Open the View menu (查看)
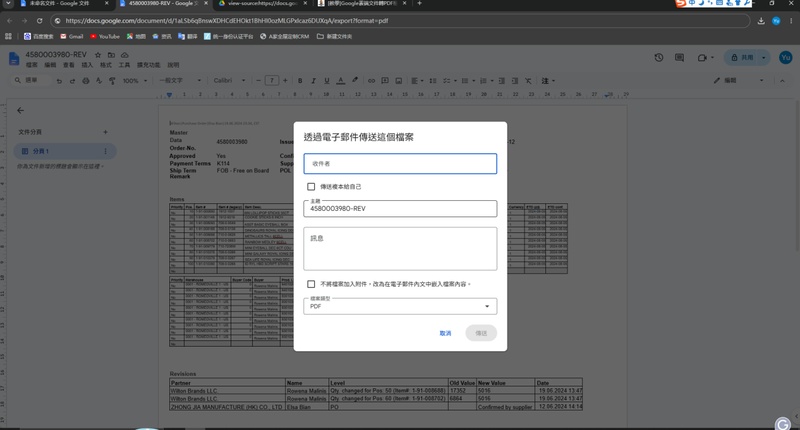The height and width of the screenshot is (430, 800). [x=68, y=65]
